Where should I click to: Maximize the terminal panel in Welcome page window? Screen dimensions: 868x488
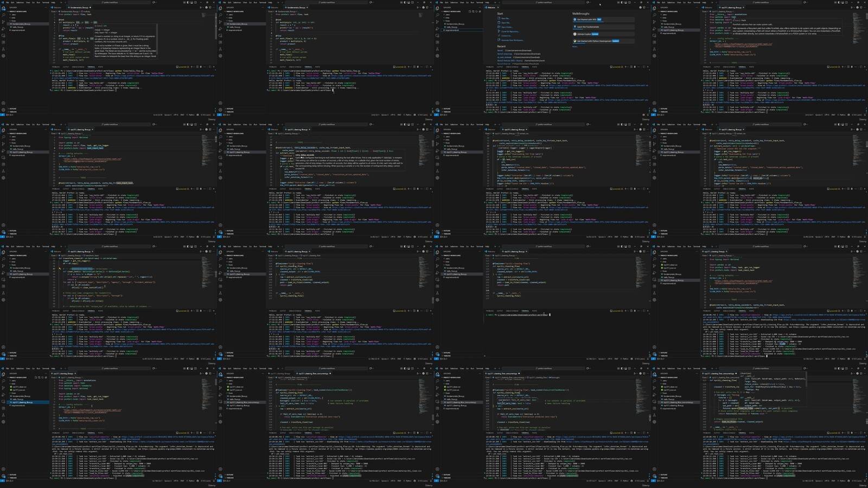(644, 67)
